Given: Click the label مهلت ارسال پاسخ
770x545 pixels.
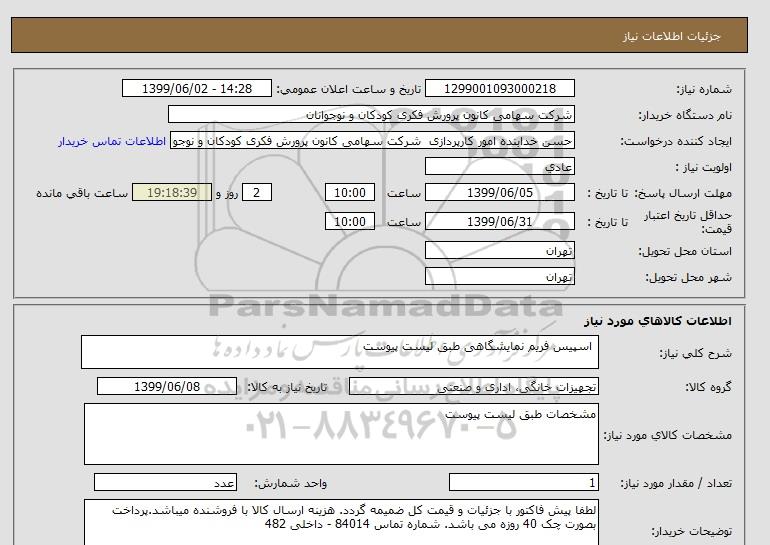Looking at the screenshot, I should point(685,193).
